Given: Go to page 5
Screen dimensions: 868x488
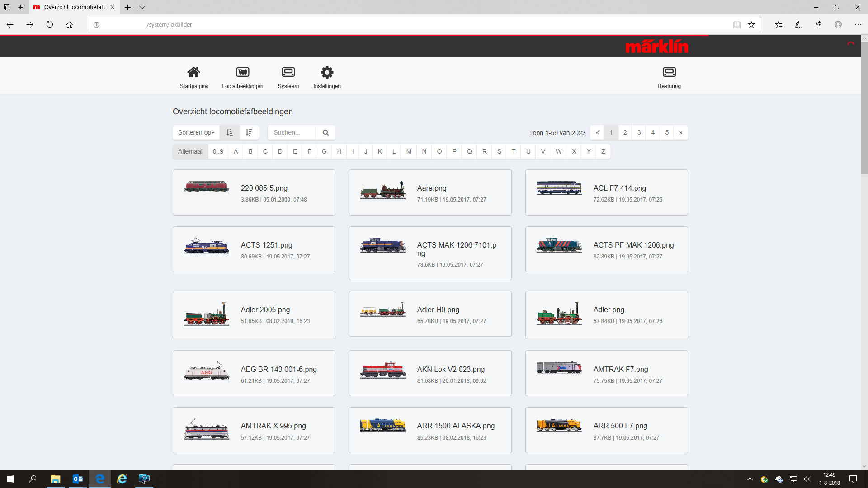Looking at the screenshot, I should pyautogui.click(x=667, y=132).
